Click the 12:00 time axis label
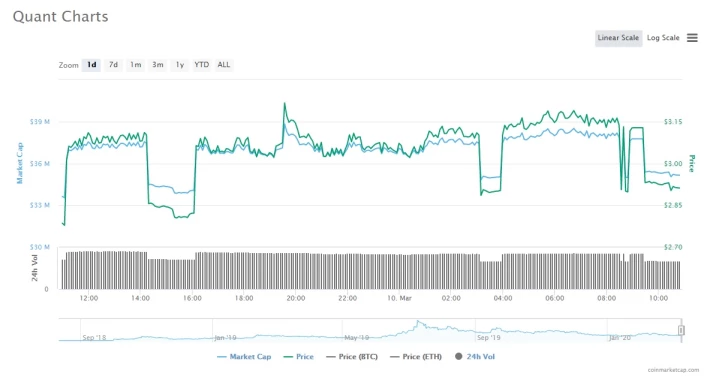 (89, 298)
